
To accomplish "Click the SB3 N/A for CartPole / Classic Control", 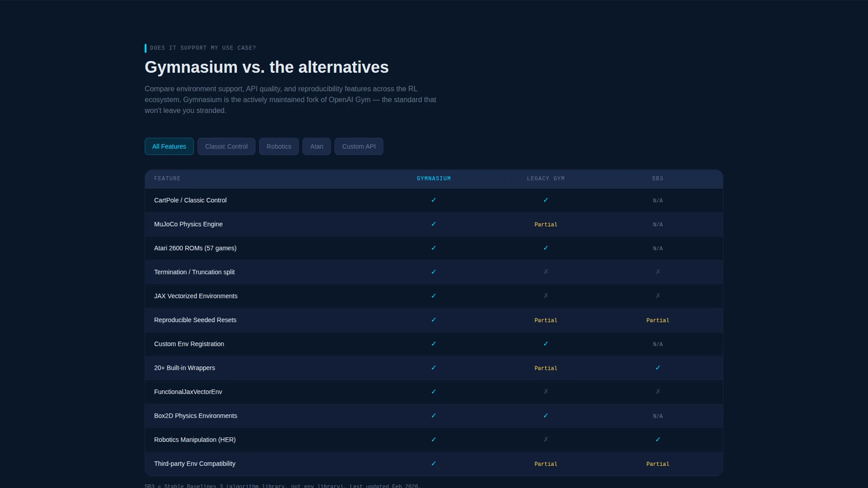I will [x=658, y=201].
